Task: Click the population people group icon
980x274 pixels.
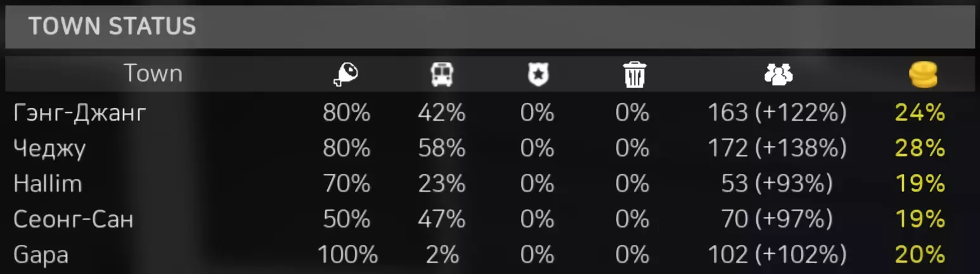Action: click(x=778, y=75)
